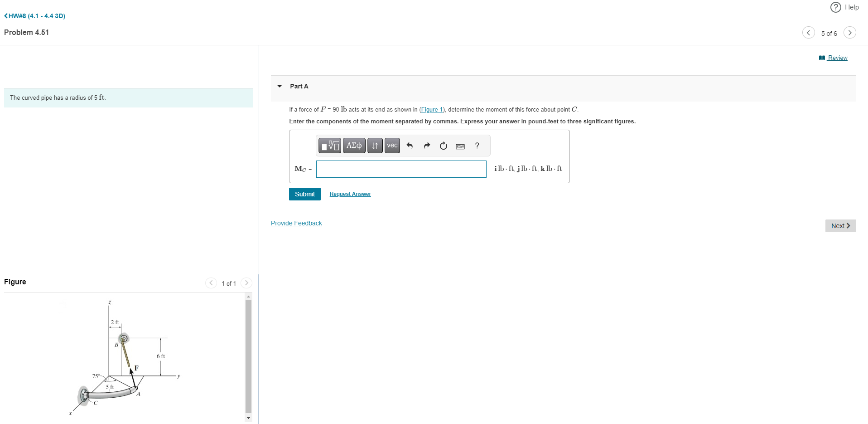Open the Help menu at top right
Image resolution: width=868 pixels, height=424 pixels.
click(x=844, y=7)
